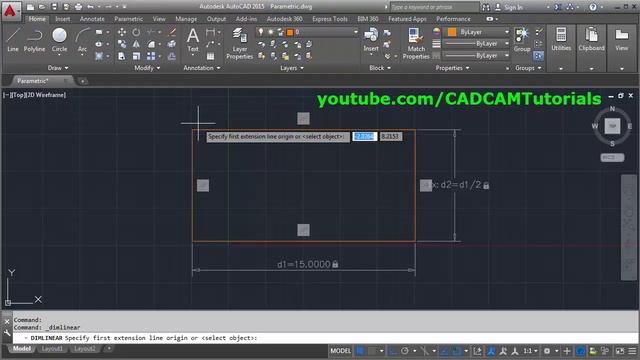Click the layer 0 orange color swatch
Screen dimensions: 640x360
pyautogui.click(x=290, y=32)
